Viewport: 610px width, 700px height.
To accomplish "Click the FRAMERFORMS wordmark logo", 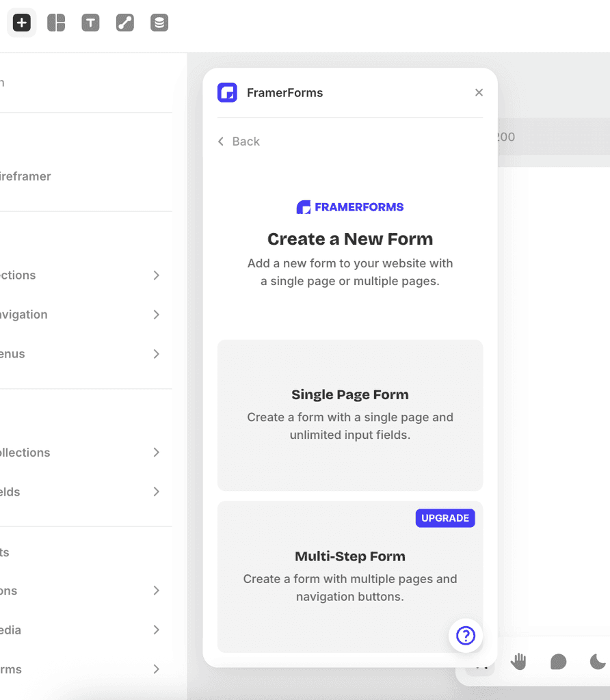I will [x=349, y=206].
